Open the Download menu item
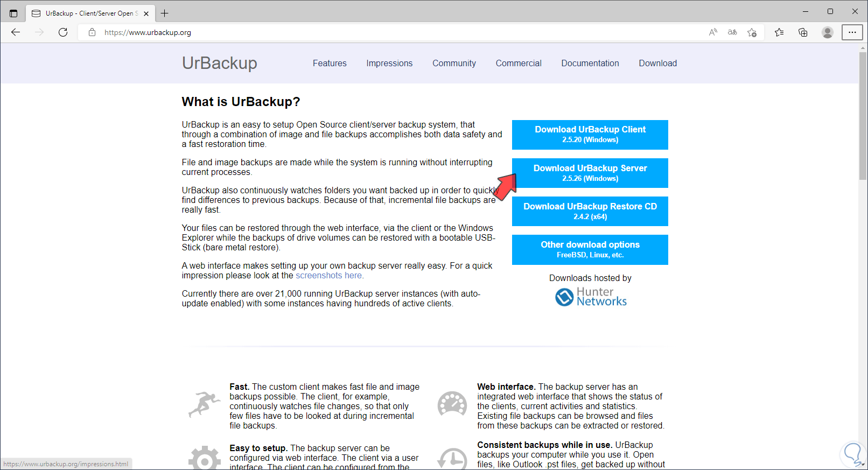This screenshot has height=470, width=868. [x=658, y=63]
